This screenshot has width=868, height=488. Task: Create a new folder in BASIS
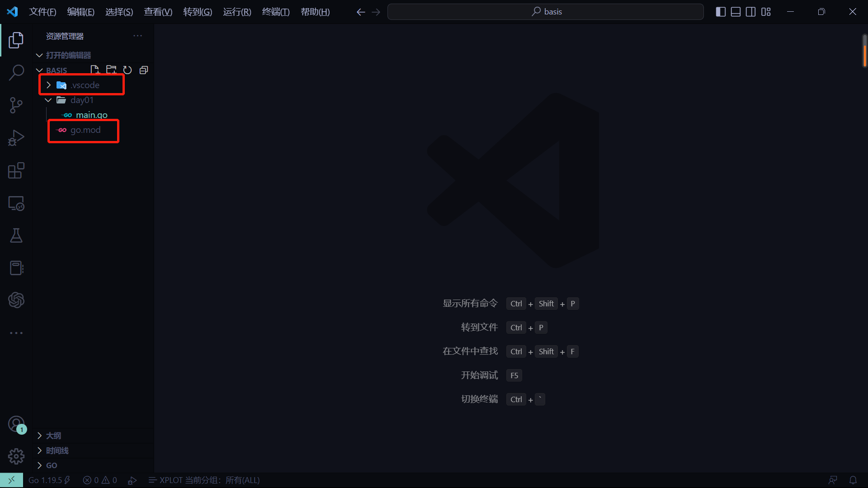tap(111, 70)
